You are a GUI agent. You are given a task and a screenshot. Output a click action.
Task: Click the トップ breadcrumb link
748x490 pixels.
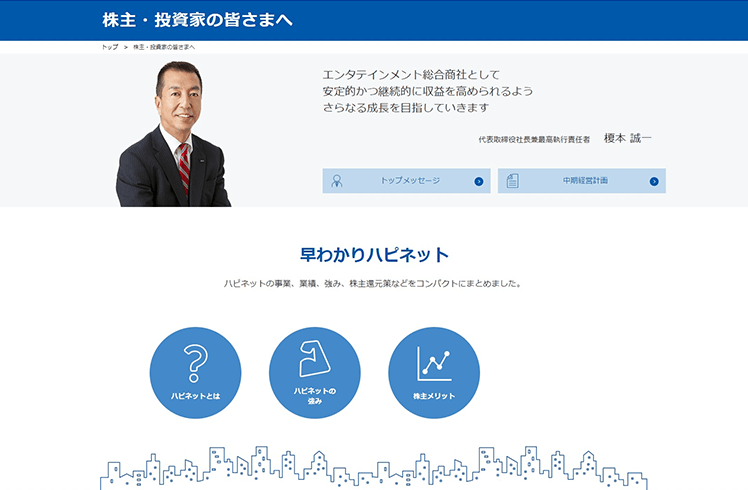[110, 47]
